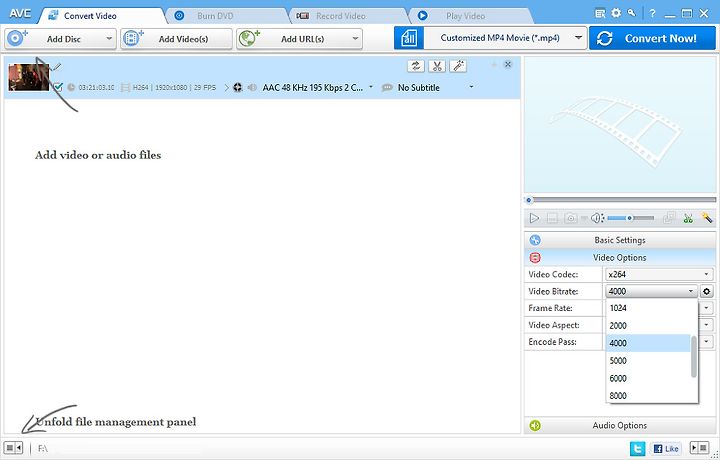Image resolution: width=720 pixels, height=460 pixels.
Task: Select 4000 in bitrate list
Action: [648, 343]
